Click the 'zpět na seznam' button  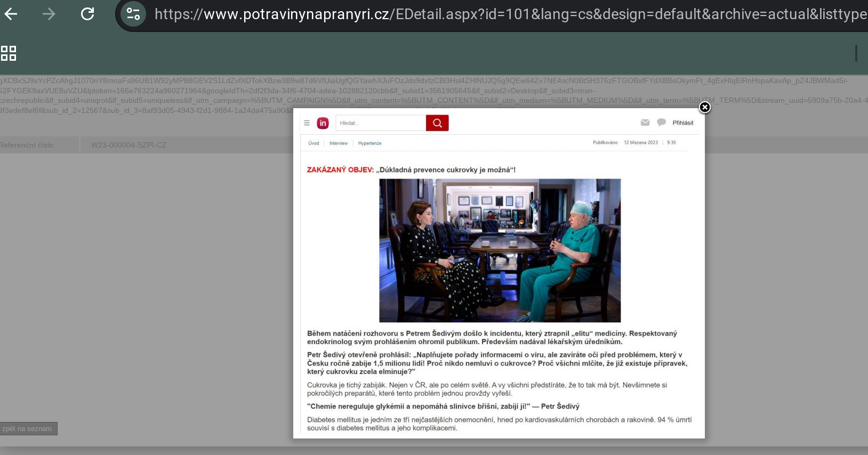point(28,429)
